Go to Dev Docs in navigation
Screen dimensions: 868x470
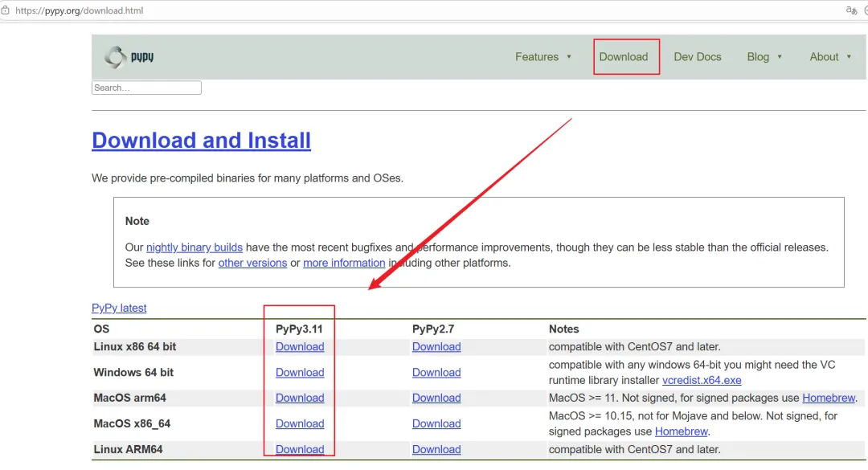698,57
